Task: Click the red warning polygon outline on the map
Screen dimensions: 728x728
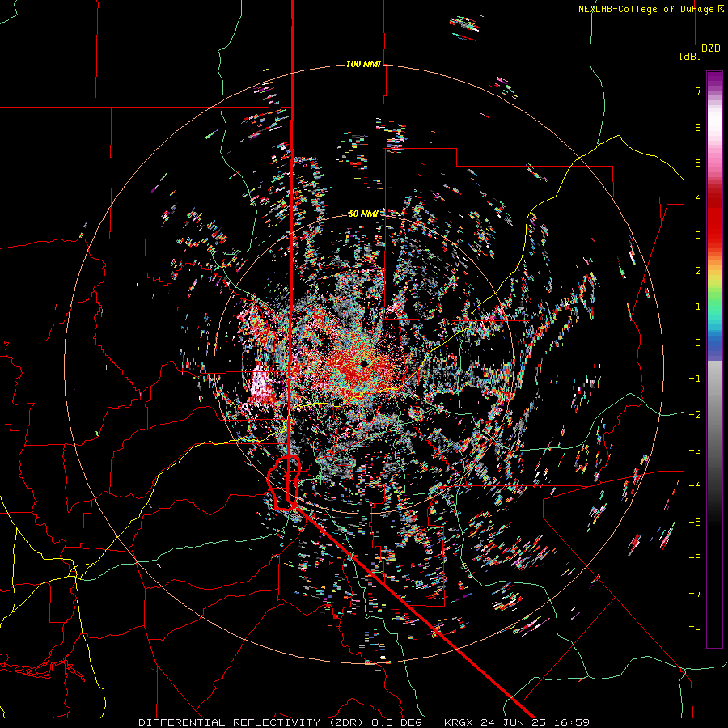Action: click(284, 483)
